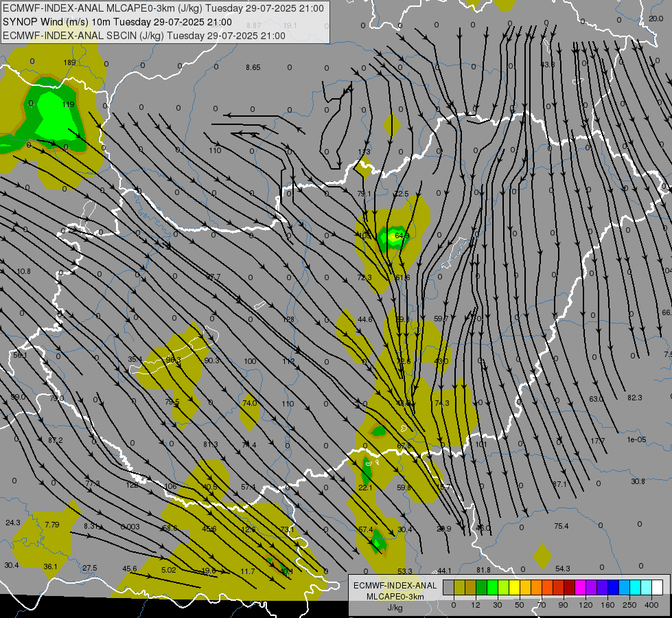Click the cyan swatch in the color legend
Viewport: 672px width, 618px height.
pos(635,587)
